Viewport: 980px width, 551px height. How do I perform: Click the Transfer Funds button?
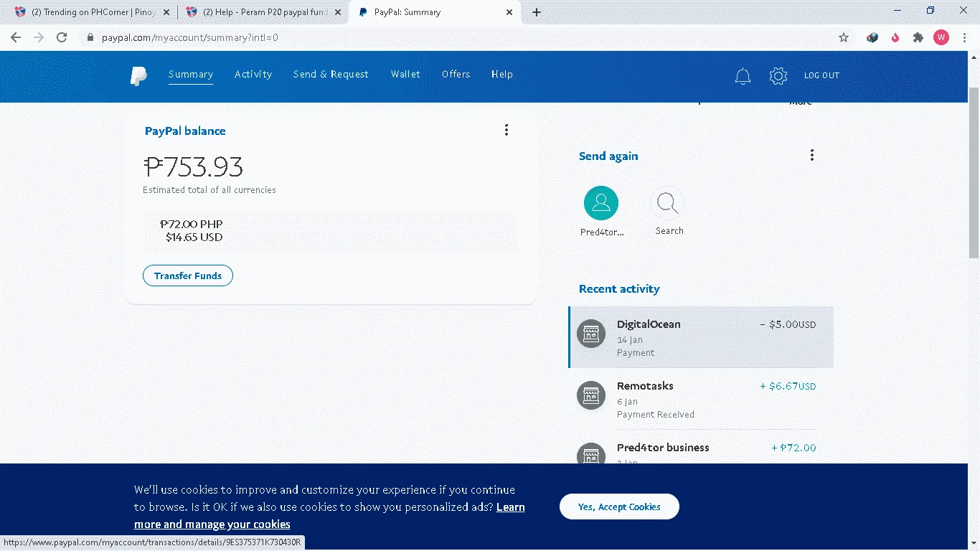(x=188, y=275)
